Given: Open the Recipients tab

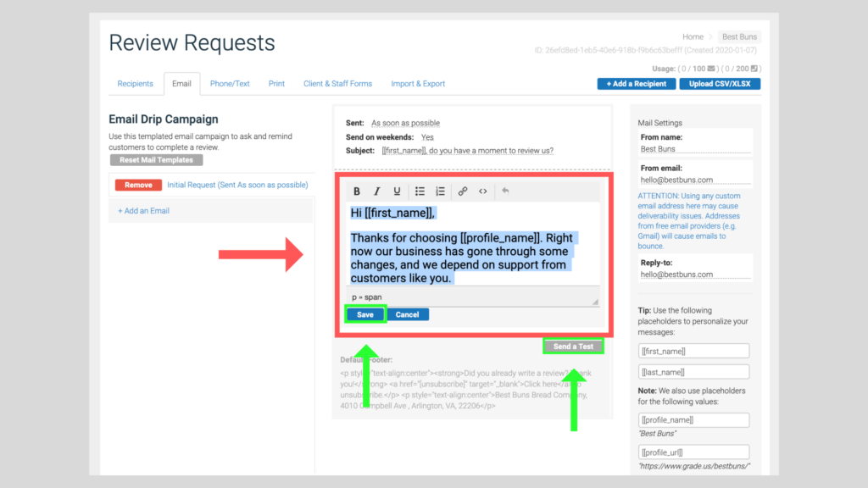Looking at the screenshot, I should click(135, 84).
